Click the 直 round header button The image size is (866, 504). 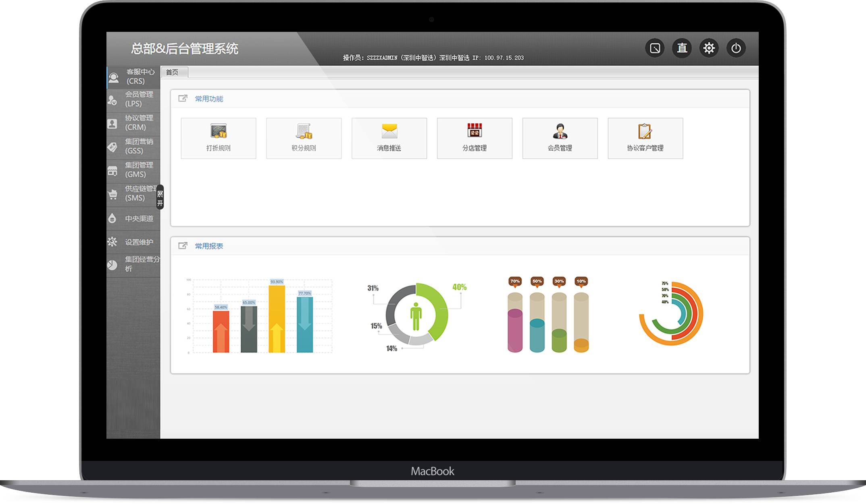pos(682,48)
